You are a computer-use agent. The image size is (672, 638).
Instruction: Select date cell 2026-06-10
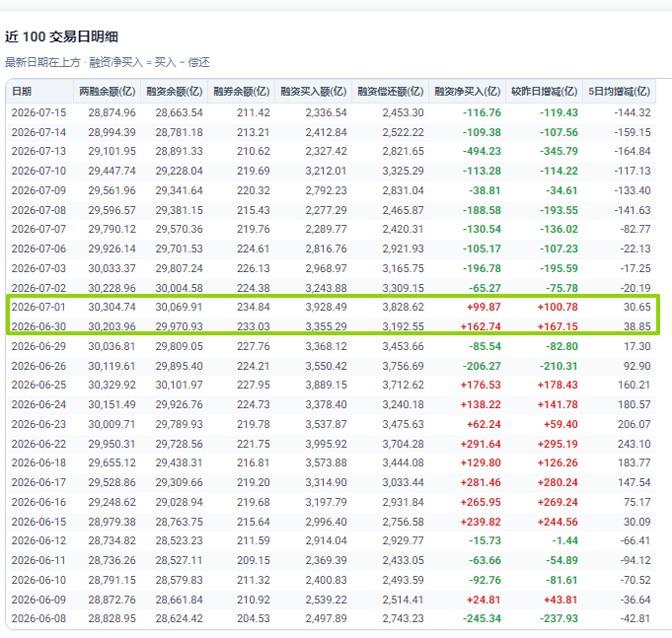(x=39, y=580)
